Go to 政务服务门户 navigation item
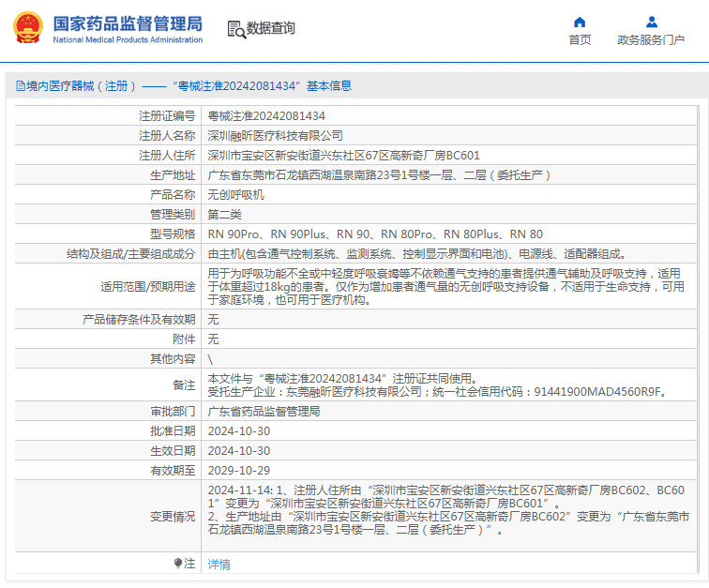This screenshot has width=709, height=588. click(x=650, y=39)
